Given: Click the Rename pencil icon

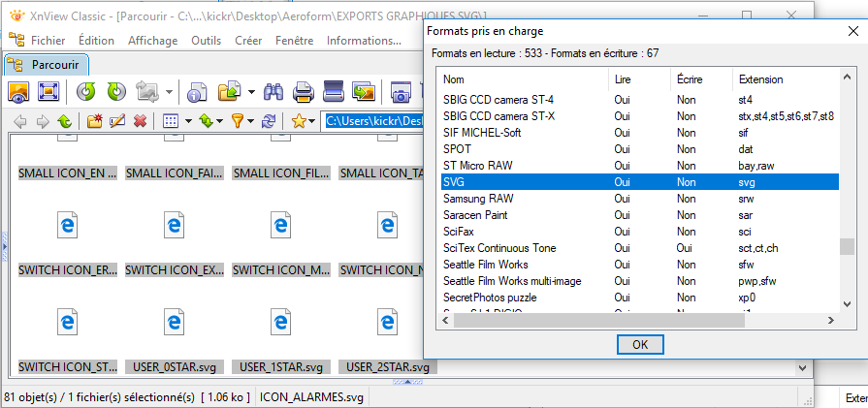Looking at the screenshot, I should (117, 121).
